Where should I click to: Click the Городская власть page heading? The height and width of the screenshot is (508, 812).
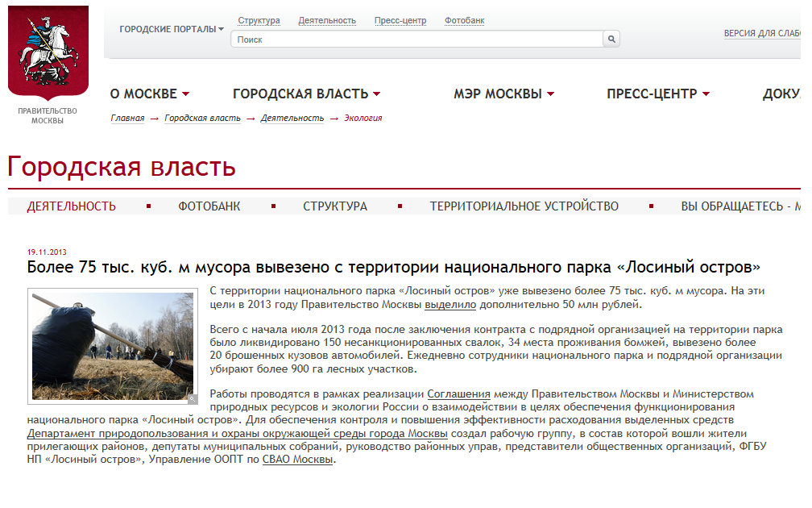[122, 167]
